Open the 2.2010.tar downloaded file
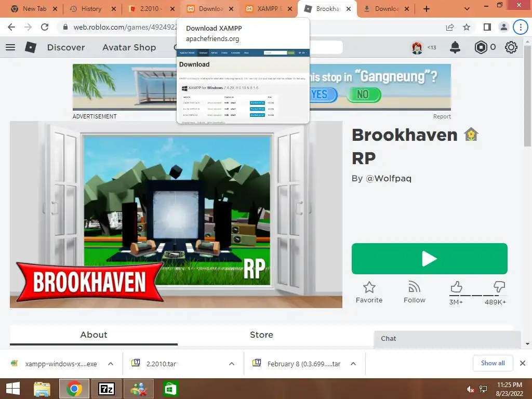The width and height of the screenshot is (532, 399). tap(154, 364)
